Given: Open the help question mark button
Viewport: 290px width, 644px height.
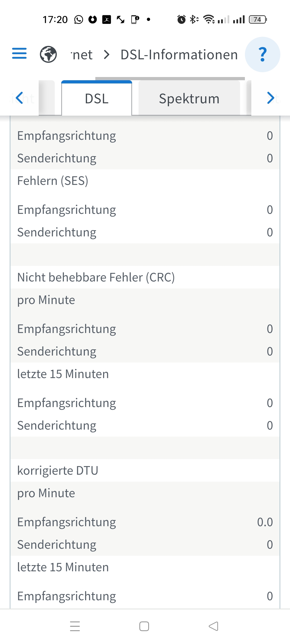Looking at the screenshot, I should 262,54.
